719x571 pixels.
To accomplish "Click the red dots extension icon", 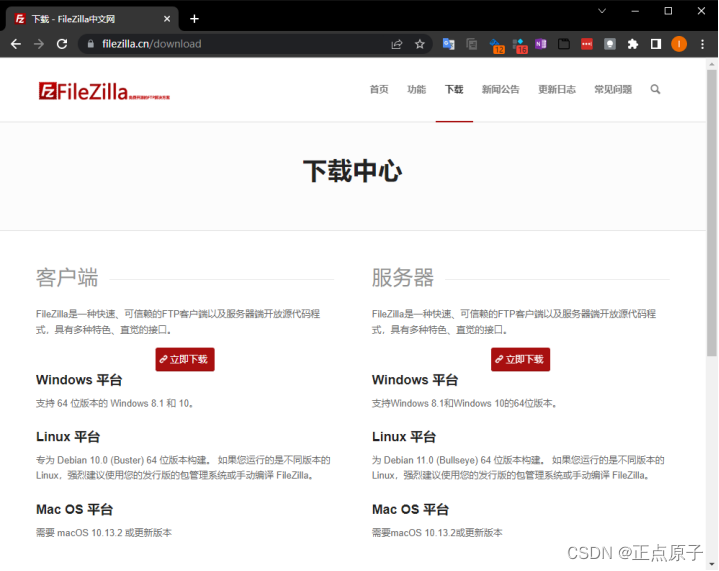I will [x=586, y=44].
